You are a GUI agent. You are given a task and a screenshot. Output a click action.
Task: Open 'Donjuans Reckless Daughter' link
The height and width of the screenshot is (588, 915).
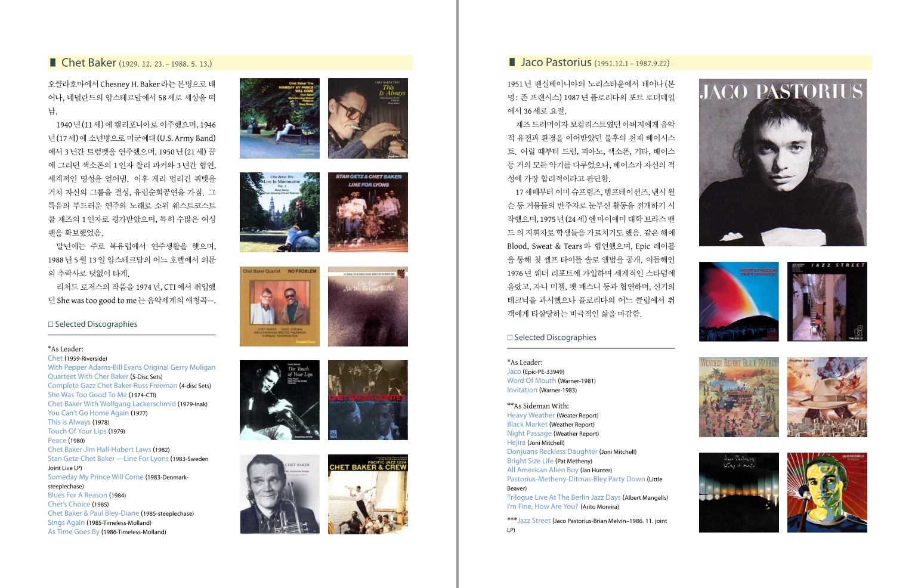[x=552, y=451]
